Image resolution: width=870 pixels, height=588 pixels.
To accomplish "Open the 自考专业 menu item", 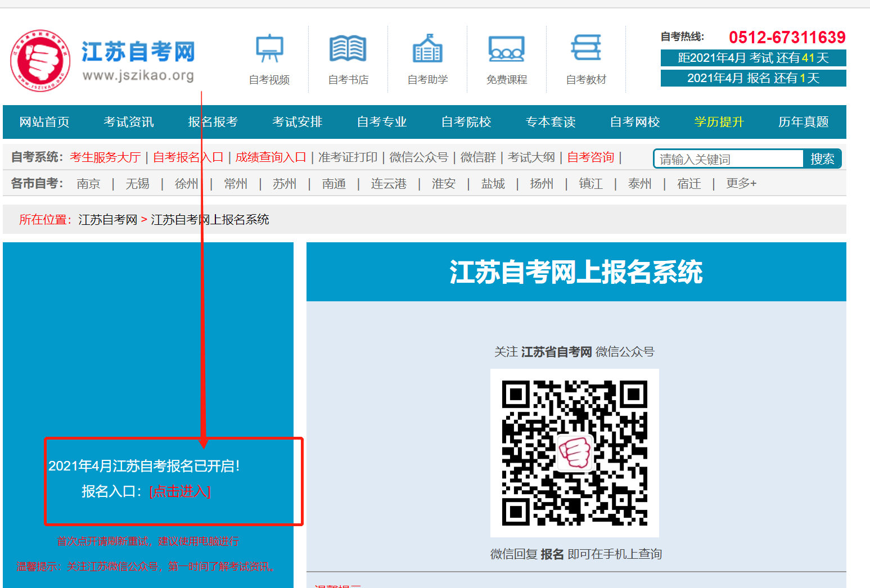I will coord(382,122).
